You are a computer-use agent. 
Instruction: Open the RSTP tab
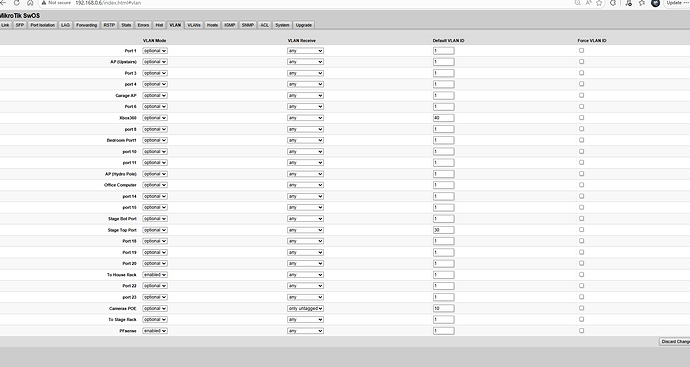click(x=109, y=25)
